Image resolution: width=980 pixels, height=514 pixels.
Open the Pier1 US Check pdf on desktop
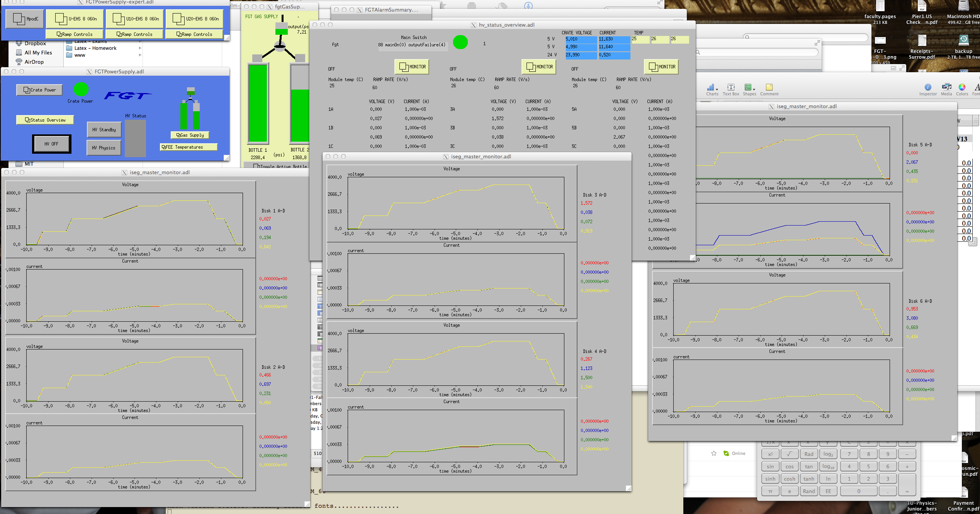coord(922,12)
